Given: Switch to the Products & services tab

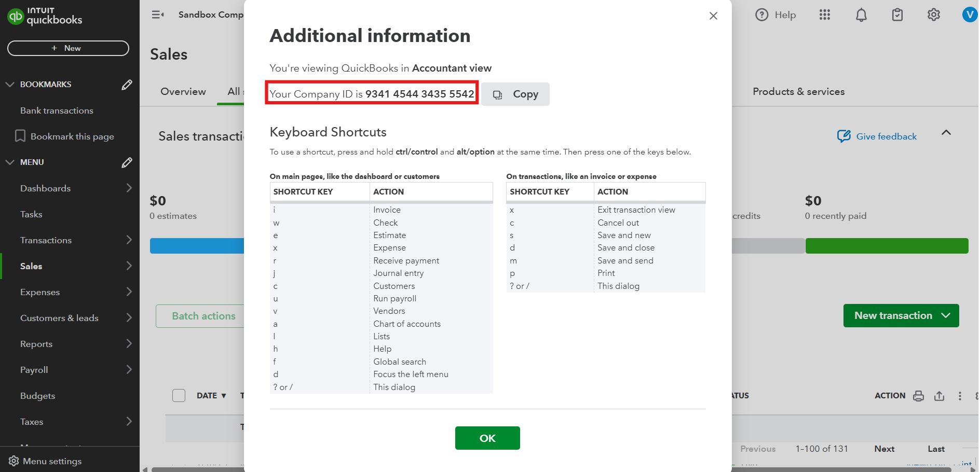Looking at the screenshot, I should coord(798,91).
